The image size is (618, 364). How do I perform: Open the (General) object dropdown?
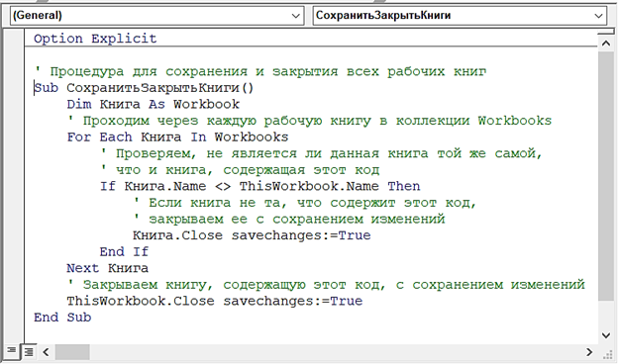click(156, 16)
